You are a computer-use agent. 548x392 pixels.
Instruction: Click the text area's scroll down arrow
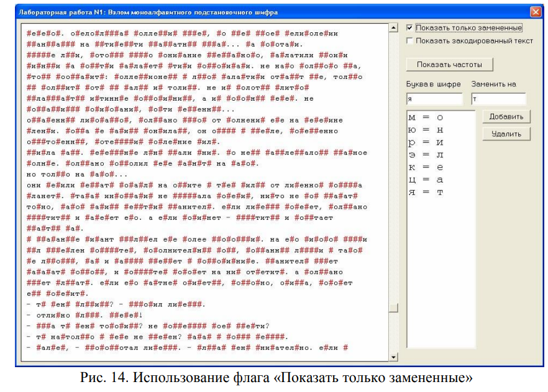click(393, 357)
